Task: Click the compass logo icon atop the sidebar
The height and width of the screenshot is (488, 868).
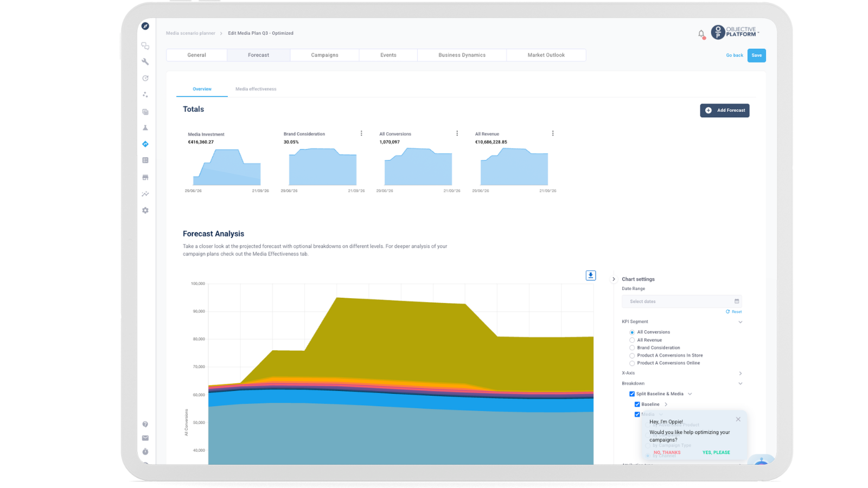Action: click(145, 26)
